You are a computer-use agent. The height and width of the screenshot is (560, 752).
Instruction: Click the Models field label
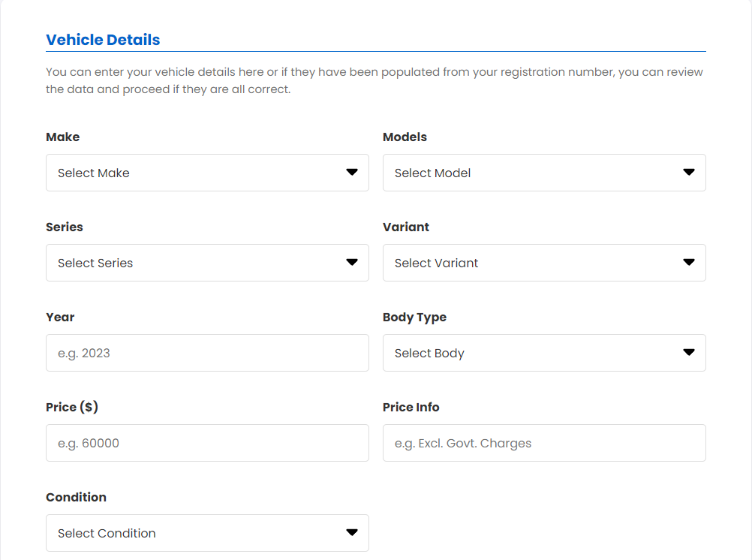[x=405, y=137]
